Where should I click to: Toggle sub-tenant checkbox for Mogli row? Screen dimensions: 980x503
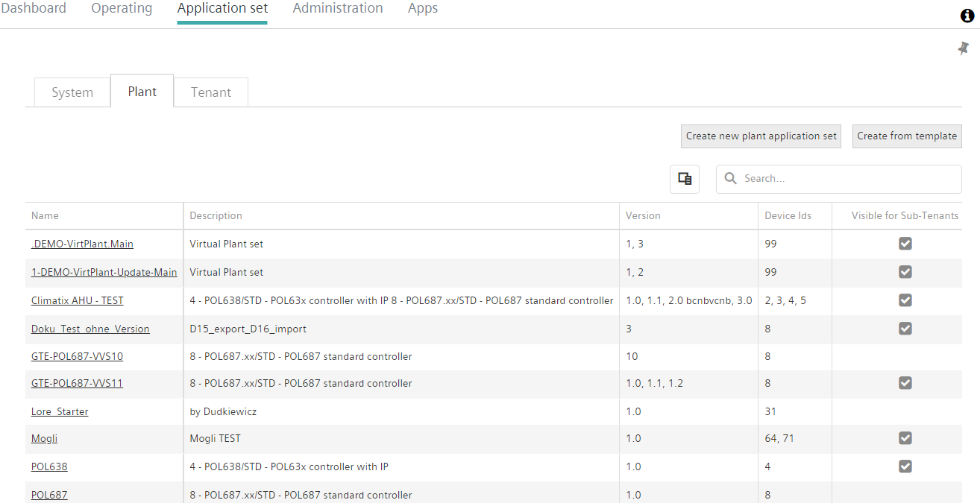coord(905,438)
